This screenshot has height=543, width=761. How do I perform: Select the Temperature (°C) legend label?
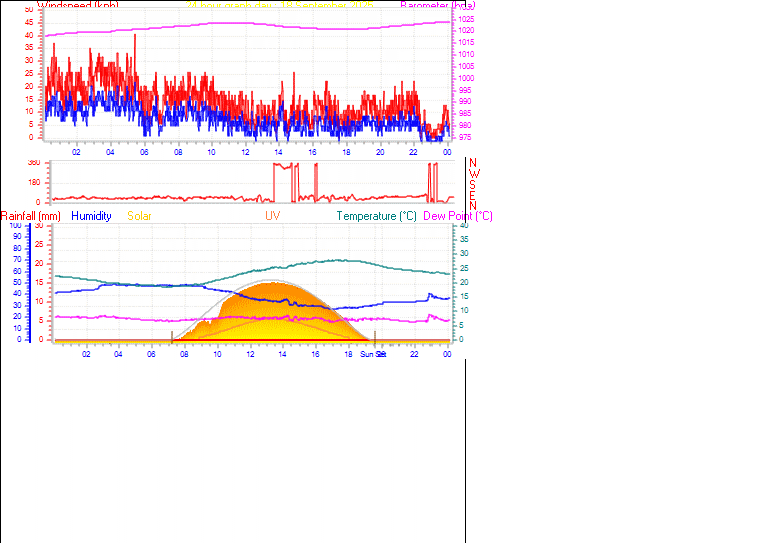coord(376,215)
